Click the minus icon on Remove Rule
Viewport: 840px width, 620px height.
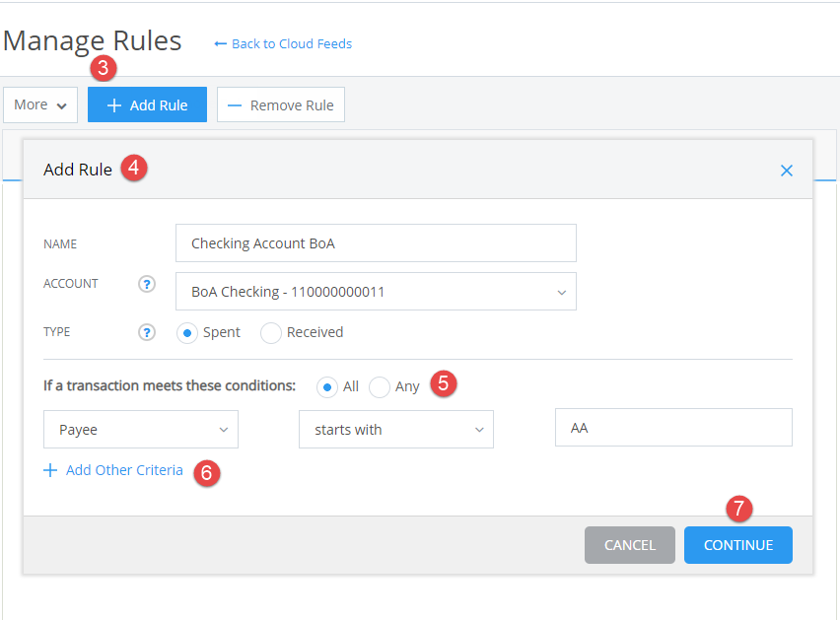(234, 103)
